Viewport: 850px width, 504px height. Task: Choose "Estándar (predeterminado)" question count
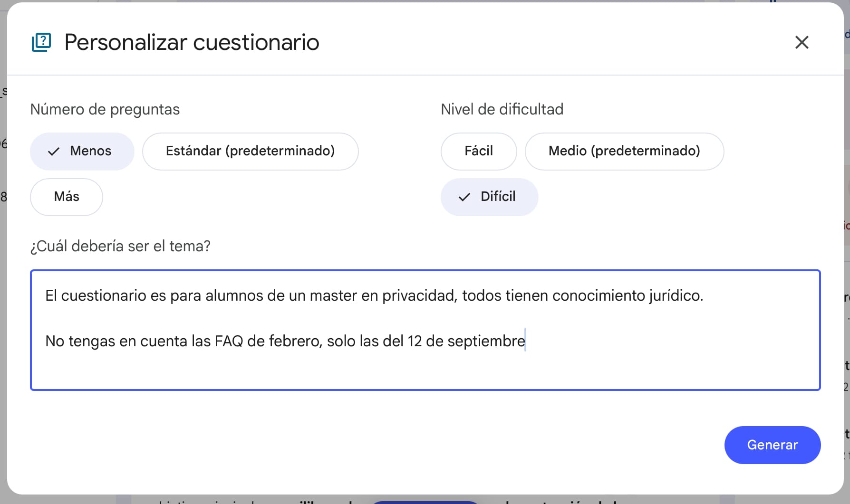[x=250, y=151]
